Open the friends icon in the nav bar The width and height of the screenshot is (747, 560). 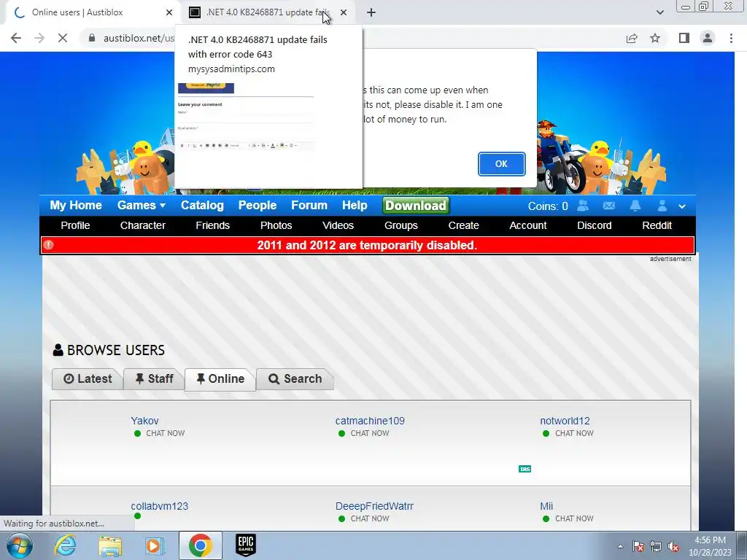coord(583,206)
